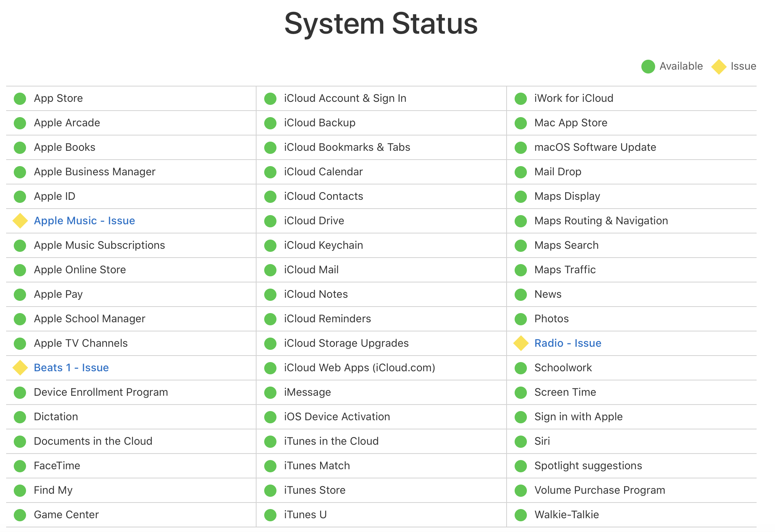Click the green dot beside iCloud Drive

(270, 221)
